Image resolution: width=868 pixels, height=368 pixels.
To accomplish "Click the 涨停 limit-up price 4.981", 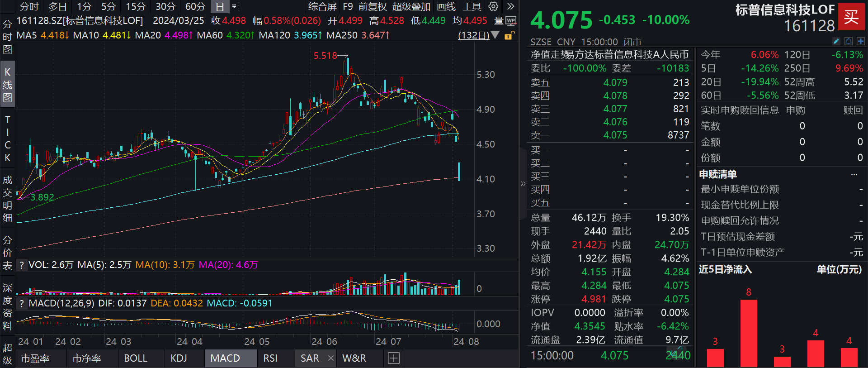I will pos(594,299).
